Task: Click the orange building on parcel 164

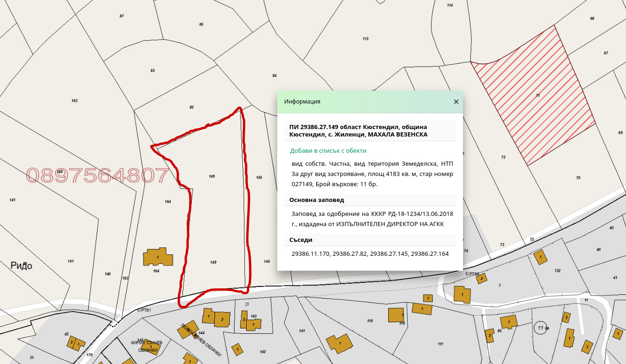Action: tap(157, 257)
